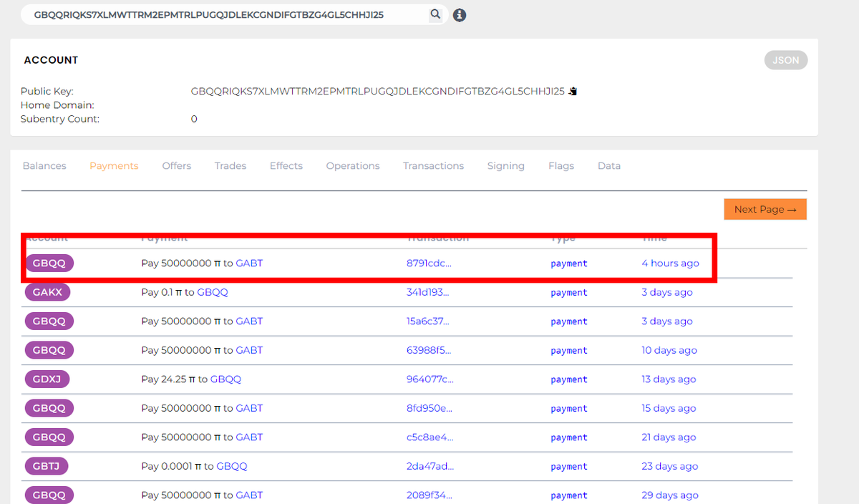This screenshot has height=504, width=859.
Task: Click the '21 days ago' time link
Action: tap(669, 437)
